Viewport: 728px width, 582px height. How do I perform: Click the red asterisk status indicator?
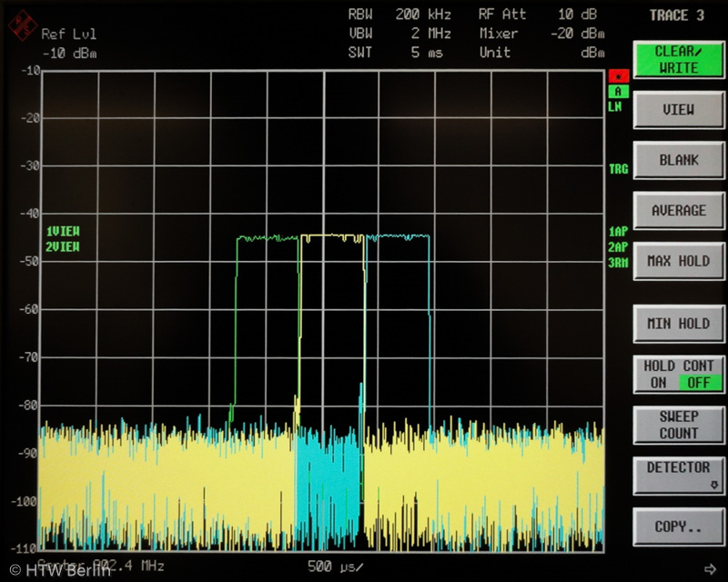pos(619,76)
